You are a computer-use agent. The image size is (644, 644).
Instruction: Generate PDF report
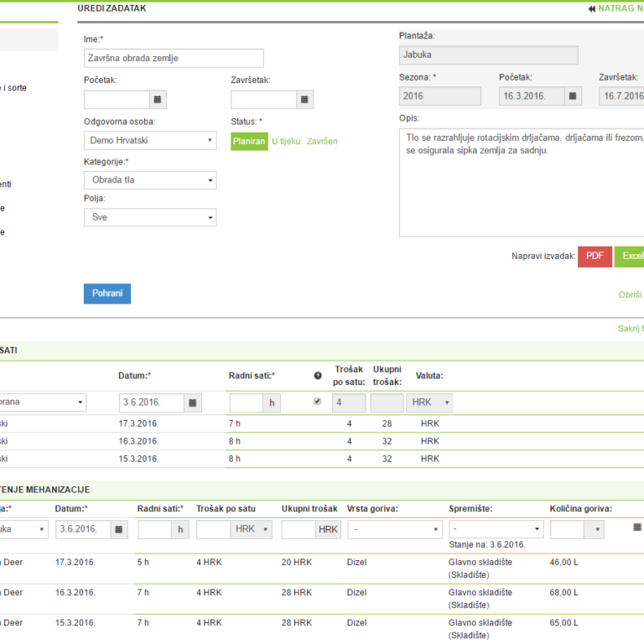click(x=595, y=257)
